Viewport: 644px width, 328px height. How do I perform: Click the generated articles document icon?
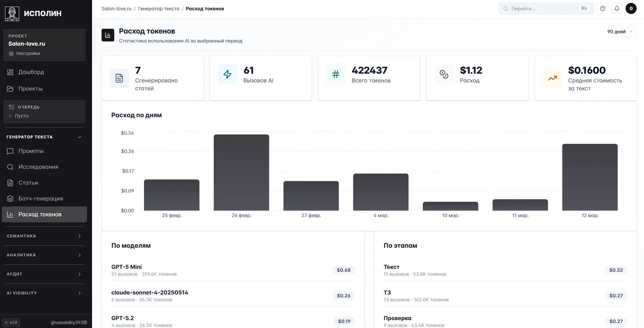pos(119,78)
